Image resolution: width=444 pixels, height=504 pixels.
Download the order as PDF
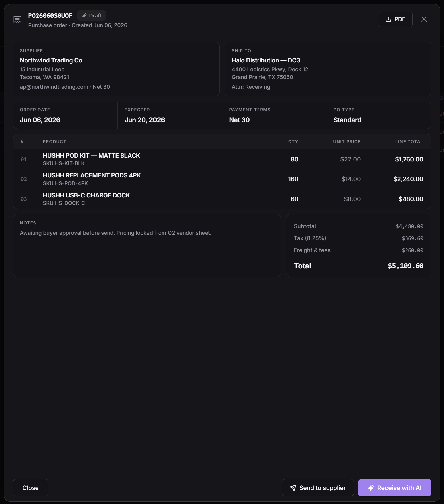(395, 19)
